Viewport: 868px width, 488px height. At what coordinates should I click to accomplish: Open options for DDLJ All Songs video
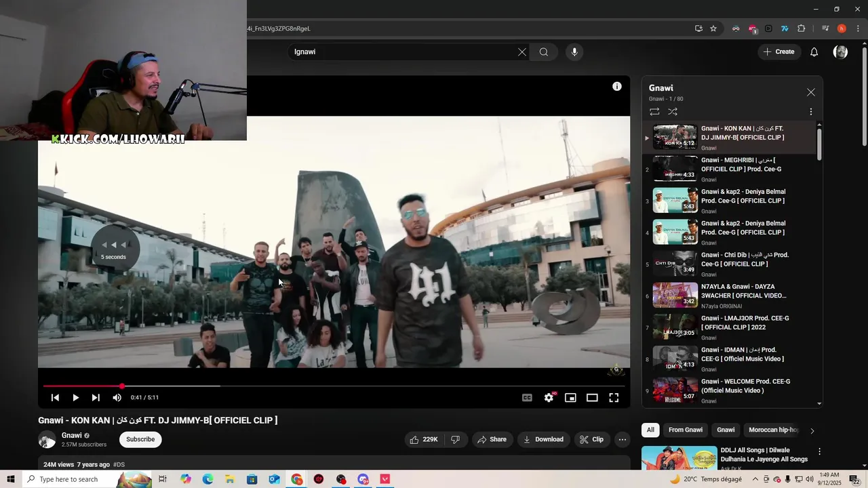pos(819,451)
